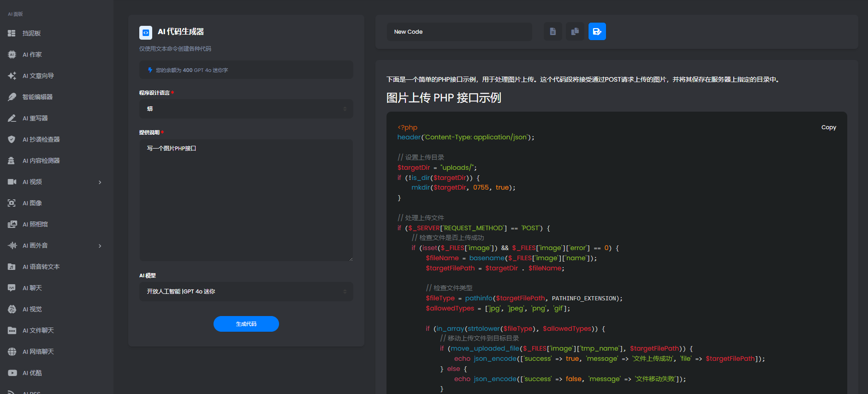Click the 提供说明 instructions text area
Screen dimensions: 868x394
coord(246,200)
